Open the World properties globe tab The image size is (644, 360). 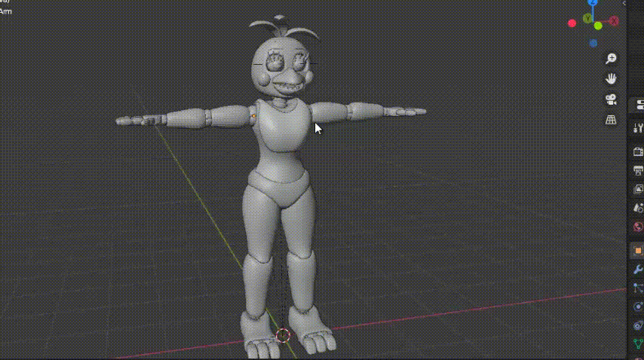coord(638,227)
